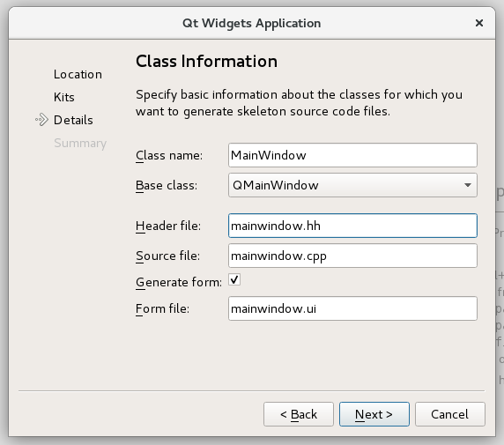Click the Header file input field
504x445 pixels.
point(352,226)
